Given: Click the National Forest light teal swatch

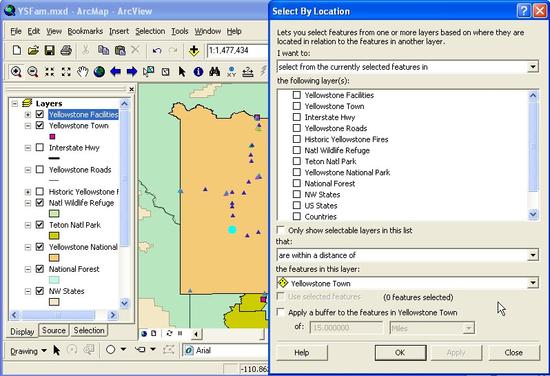Looking at the screenshot, I should pos(54,280).
